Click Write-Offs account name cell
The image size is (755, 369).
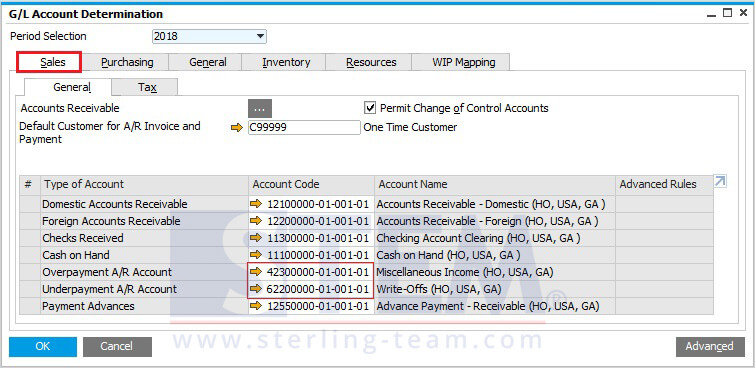495,289
